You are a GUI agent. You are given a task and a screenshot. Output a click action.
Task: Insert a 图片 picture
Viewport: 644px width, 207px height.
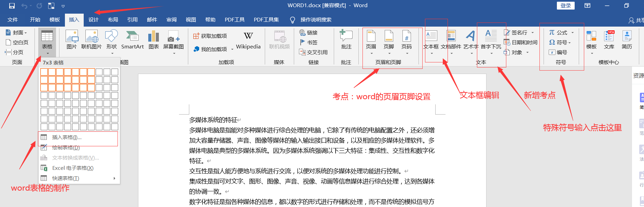[x=72, y=40]
